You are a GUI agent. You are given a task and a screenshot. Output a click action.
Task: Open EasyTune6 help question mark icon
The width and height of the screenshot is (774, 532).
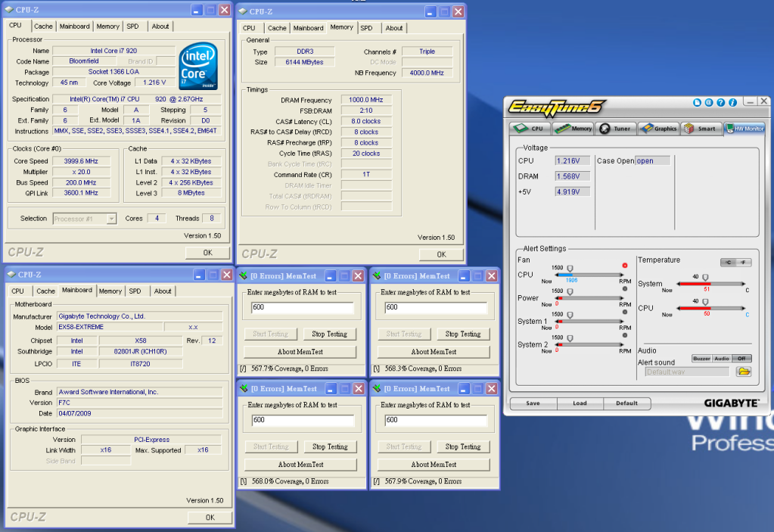pyautogui.click(x=721, y=102)
